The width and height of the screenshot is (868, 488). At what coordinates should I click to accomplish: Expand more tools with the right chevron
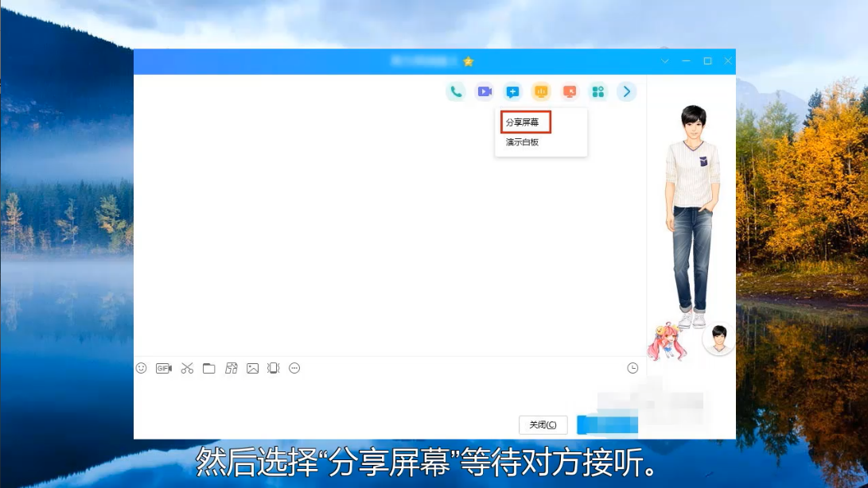627,92
